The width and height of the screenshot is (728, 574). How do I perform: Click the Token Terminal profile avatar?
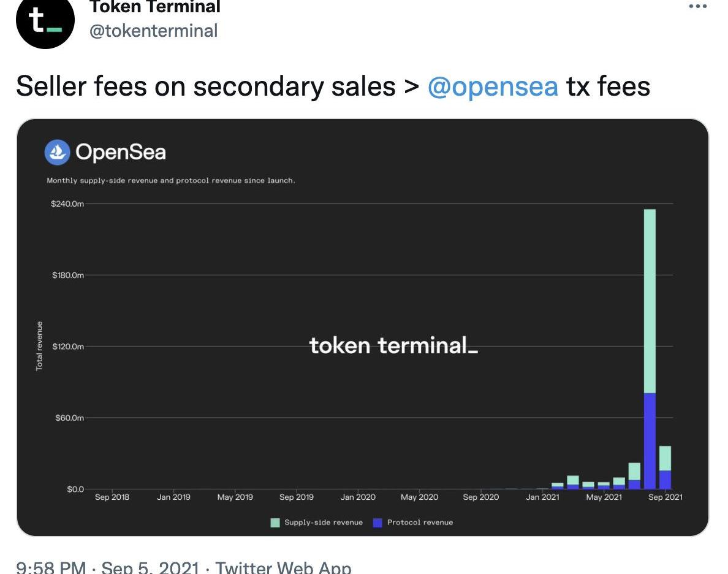point(45,21)
